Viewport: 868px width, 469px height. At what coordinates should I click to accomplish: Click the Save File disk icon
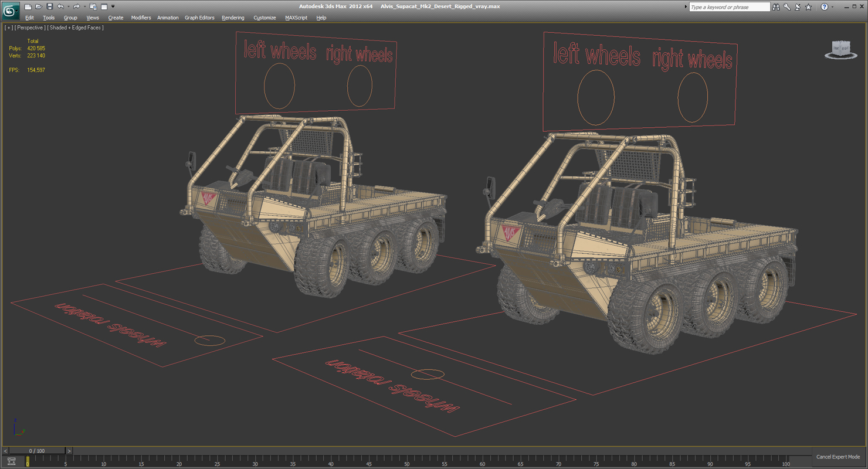(x=49, y=7)
